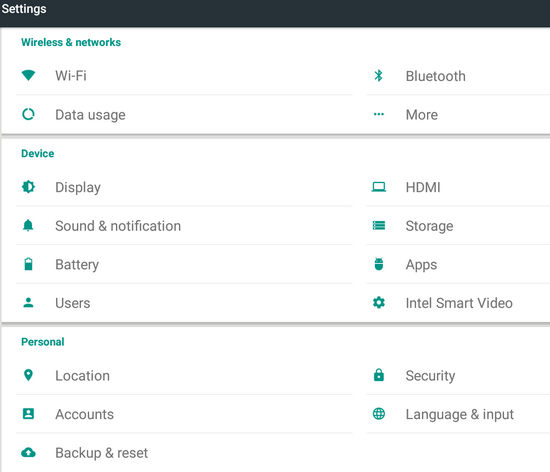Viewport: 550px width, 472px height.
Task: Click the Intel Smart Video gear icon
Action: tap(378, 303)
